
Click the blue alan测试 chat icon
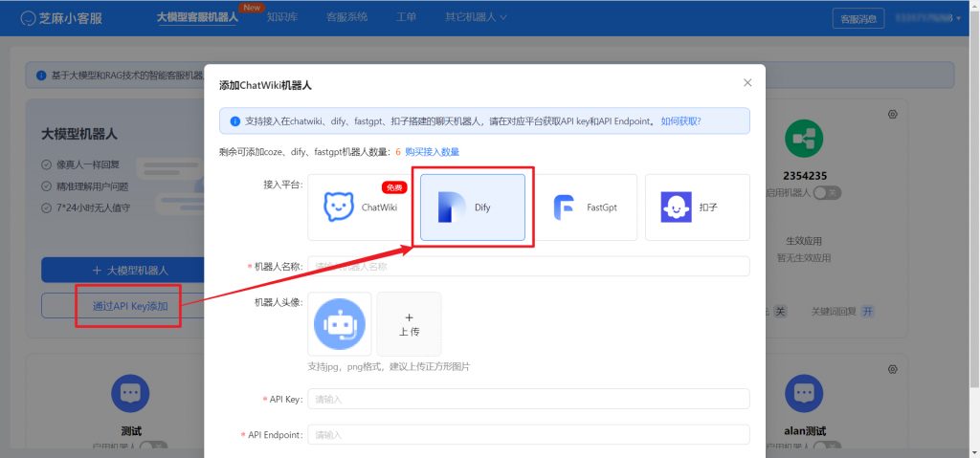(x=804, y=394)
